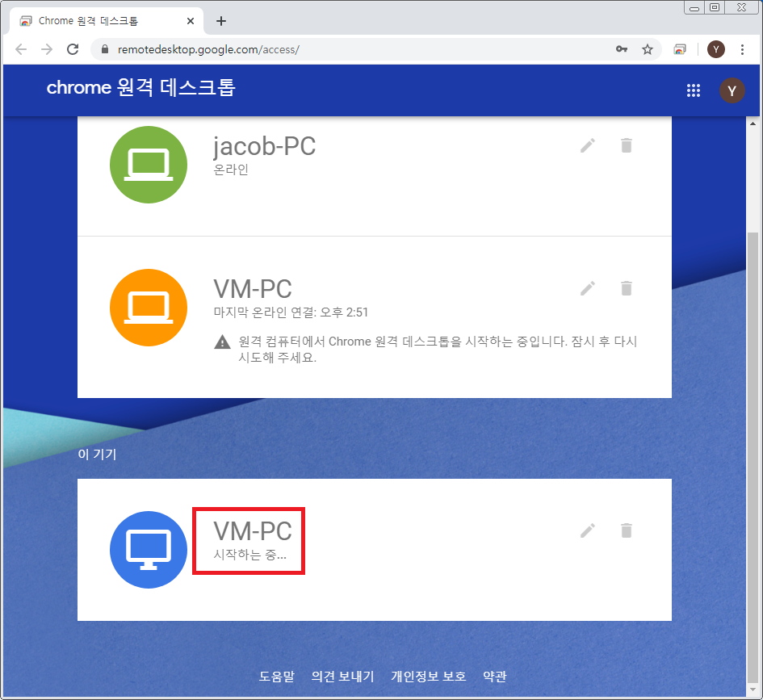
Task: Open the 약관 footer link
Action: tap(494, 676)
